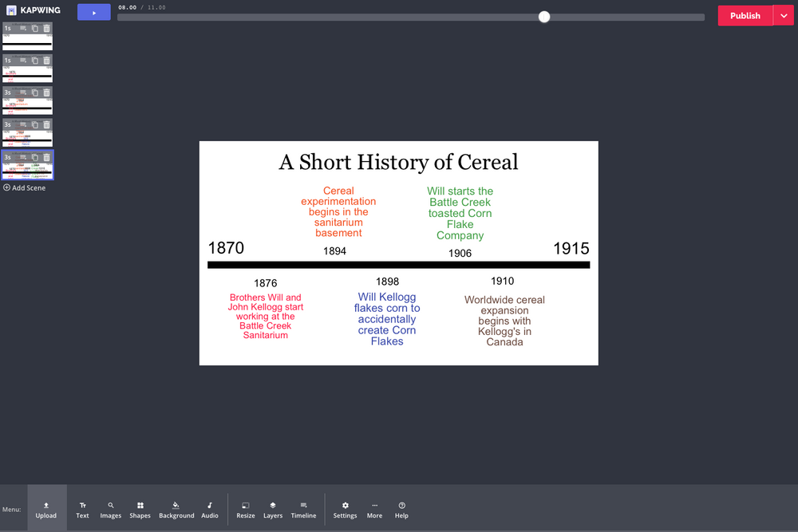The height and width of the screenshot is (532, 798).
Task: Publish the video
Action: (745, 15)
